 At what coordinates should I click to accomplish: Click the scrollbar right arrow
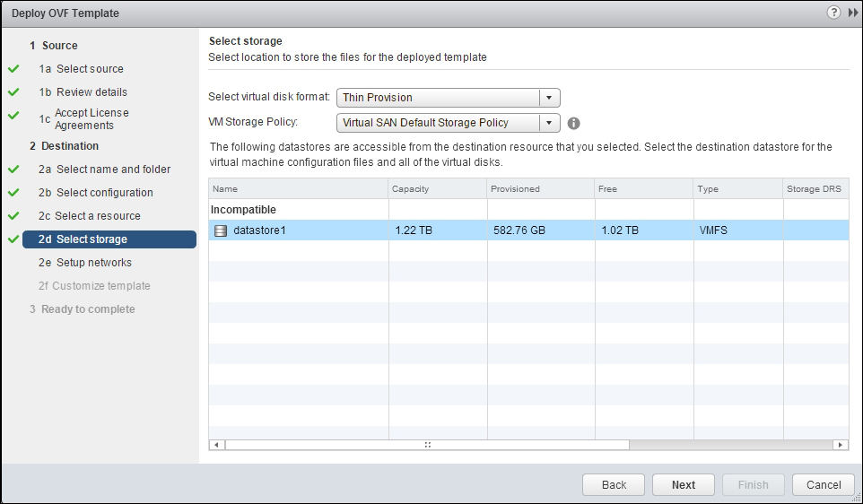[x=840, y=445]
